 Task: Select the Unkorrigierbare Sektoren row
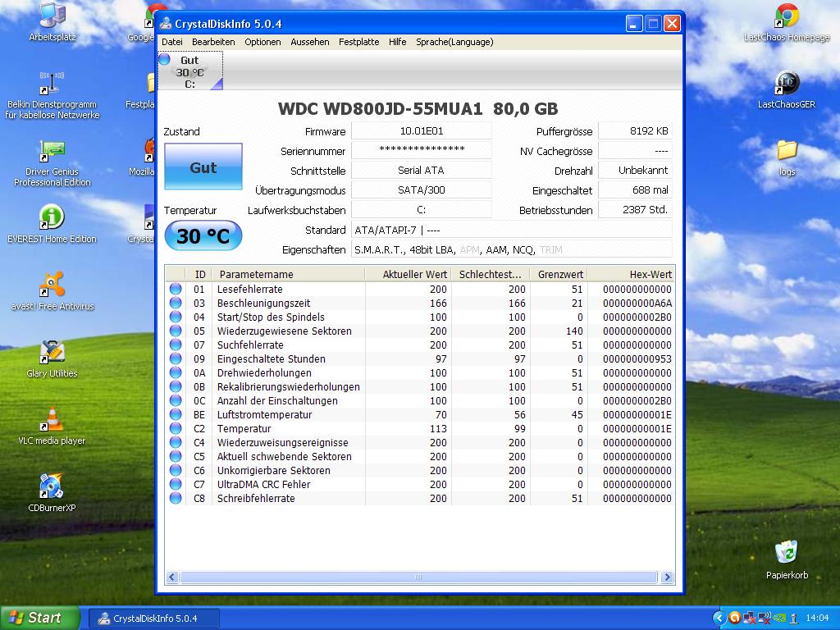419,470
